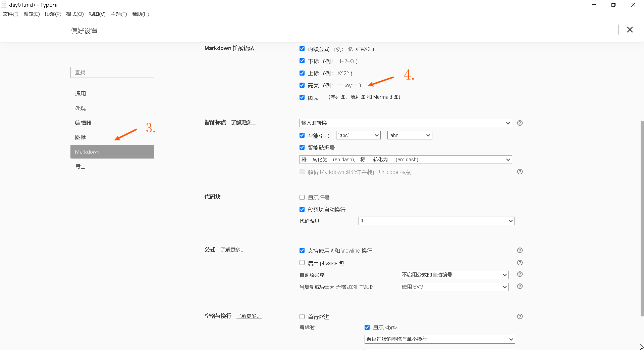Select Markdown settings category
The image size is (644, 350).
coord(112,152)
